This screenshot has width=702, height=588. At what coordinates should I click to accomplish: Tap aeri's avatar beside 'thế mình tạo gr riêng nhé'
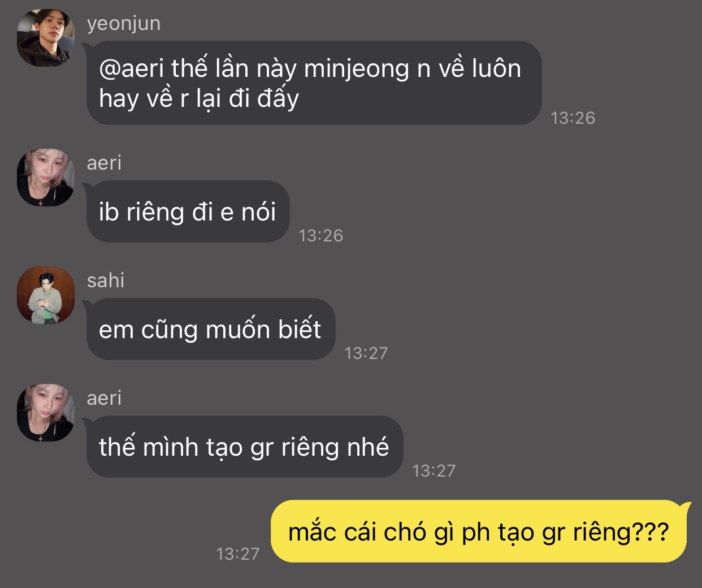click(46, 413)
